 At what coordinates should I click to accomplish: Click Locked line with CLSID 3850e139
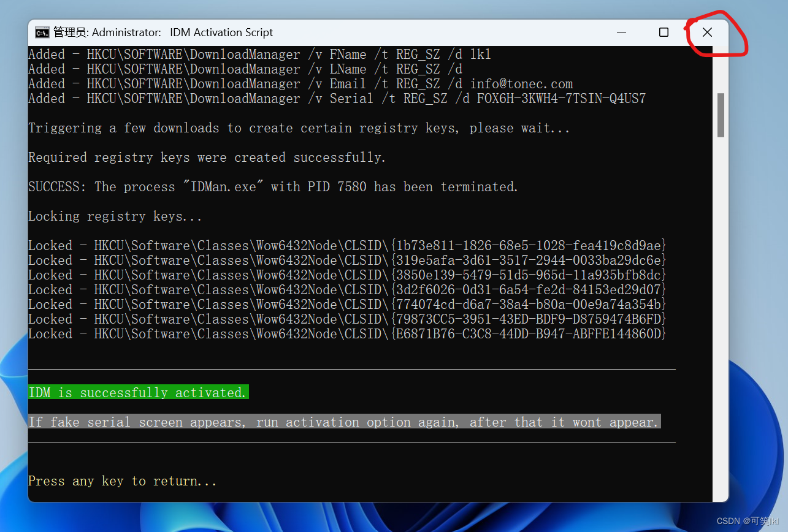coord(347,275)
